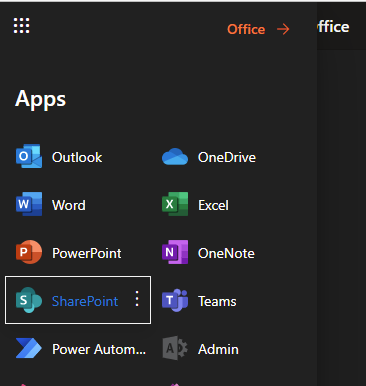Open the Admin center icon
The width and height of the screenshot is (366, 386).
pyautogui.click(x=175, y=348)
